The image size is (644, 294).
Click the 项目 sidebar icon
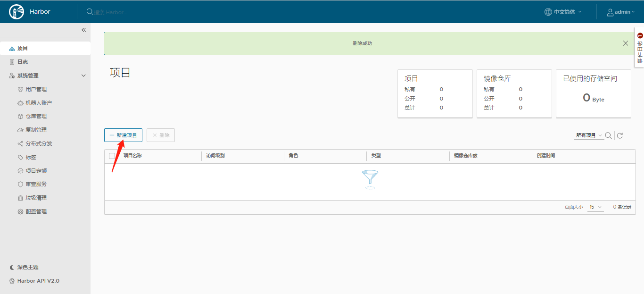point(12,48)
